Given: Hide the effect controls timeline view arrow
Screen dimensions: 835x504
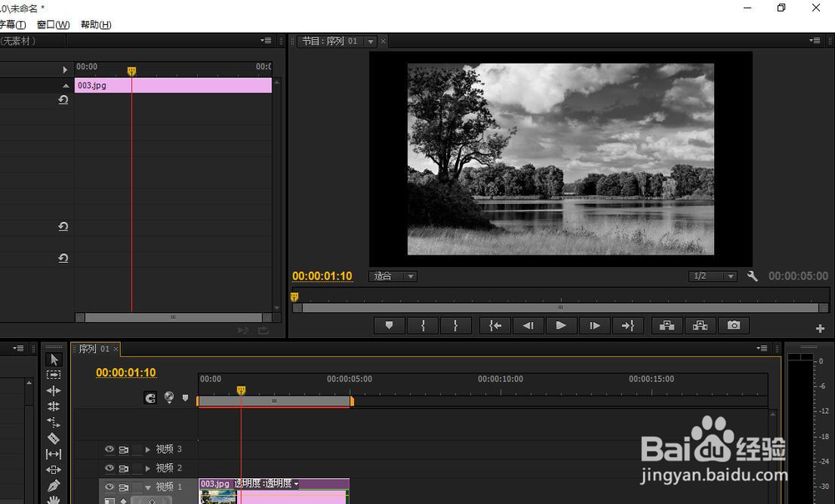Looking at the screenshot, I should pos(65,69).
